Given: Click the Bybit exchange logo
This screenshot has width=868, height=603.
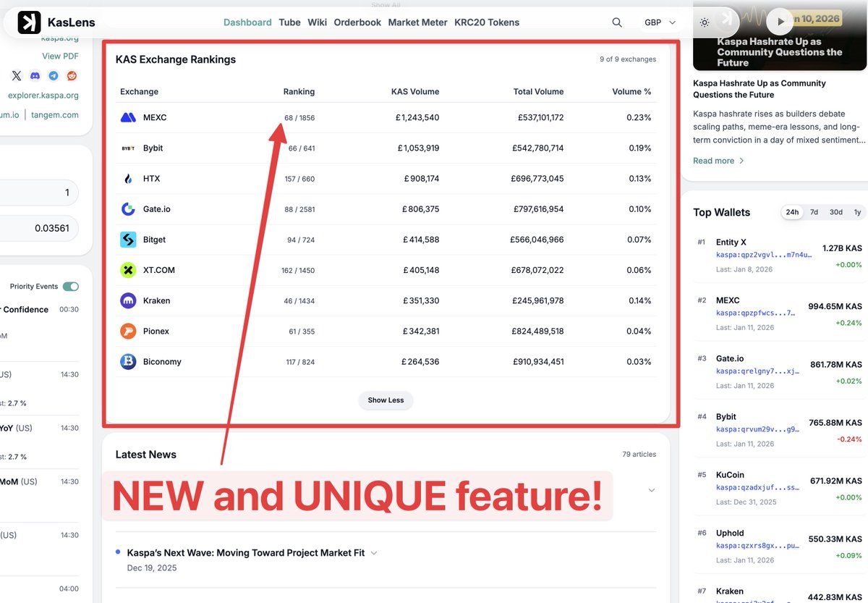Looking at the screenshot, I should pos(128,148).
